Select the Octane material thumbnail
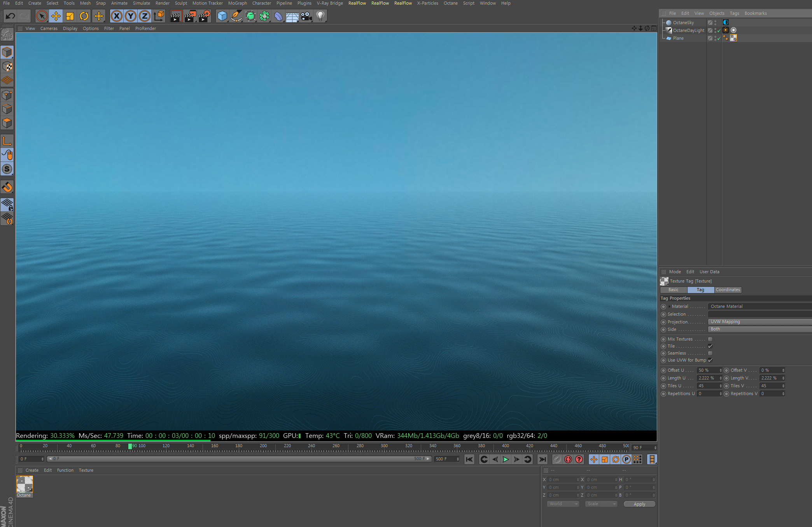Screen dimensions: 812x527 point(24,484)
